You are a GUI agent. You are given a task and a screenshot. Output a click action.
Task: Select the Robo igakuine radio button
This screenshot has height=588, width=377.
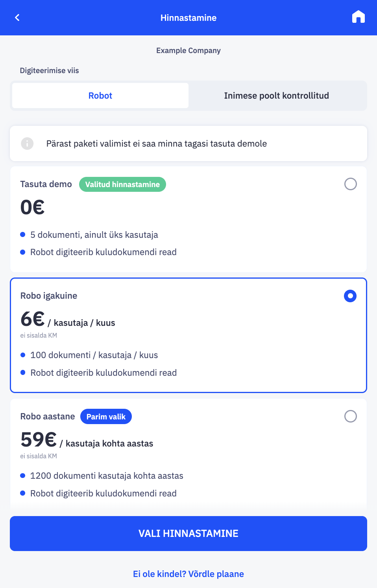tap(350, 296)
